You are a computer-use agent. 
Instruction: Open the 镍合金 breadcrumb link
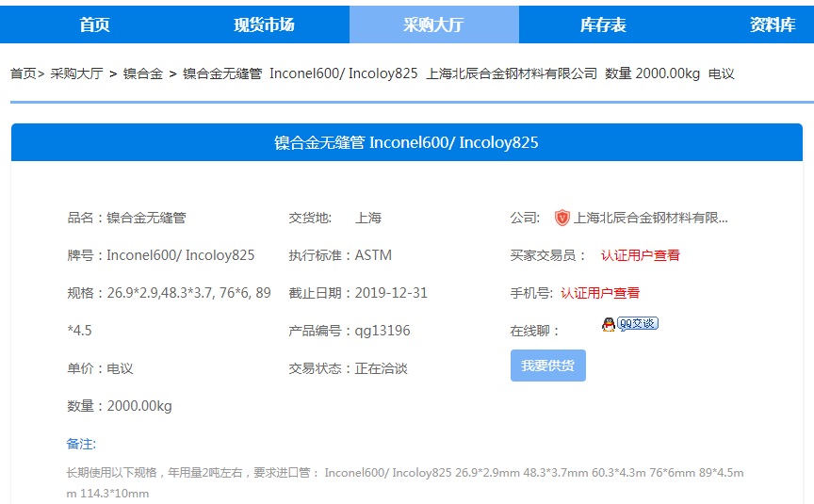143,73
